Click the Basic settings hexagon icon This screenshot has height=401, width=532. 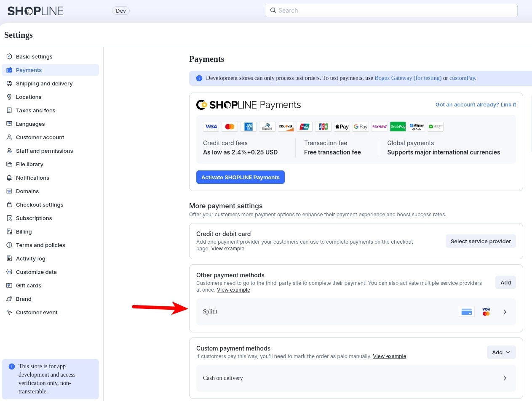tap(9, 56)
